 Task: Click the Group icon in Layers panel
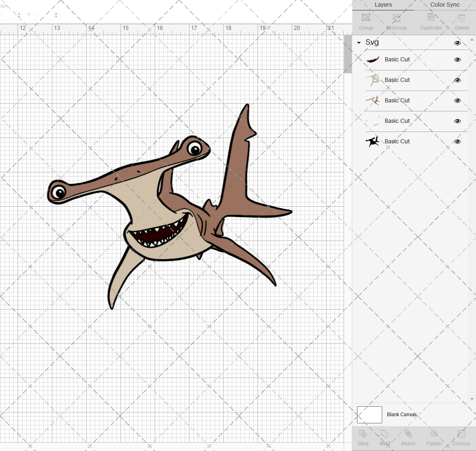coord(366,18)
